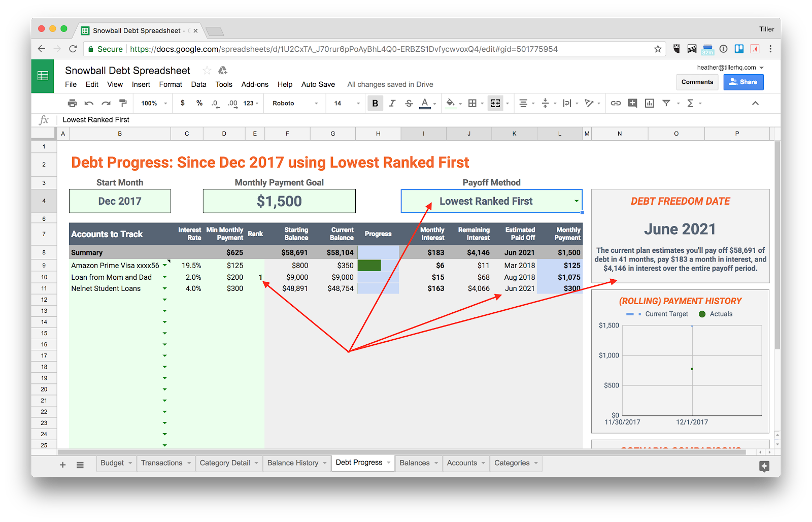This screenshot has height=522, width=812.
Task: Toggle Italic formatting
Action: pos(392,103)
